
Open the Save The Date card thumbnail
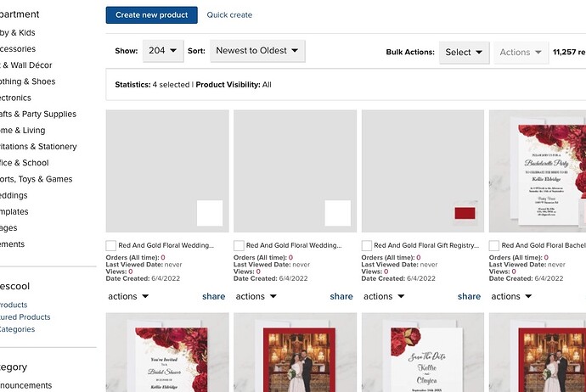click(423, 352)
